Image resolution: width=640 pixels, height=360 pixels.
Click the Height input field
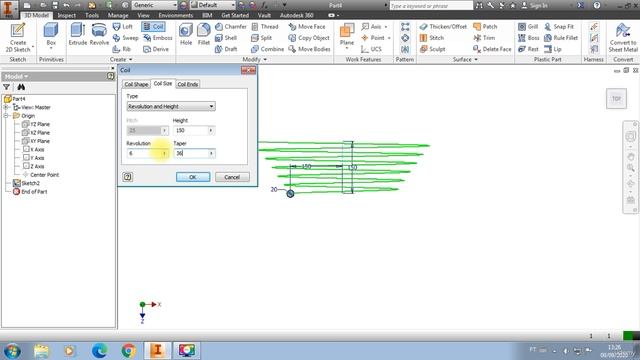pos(191,131)
